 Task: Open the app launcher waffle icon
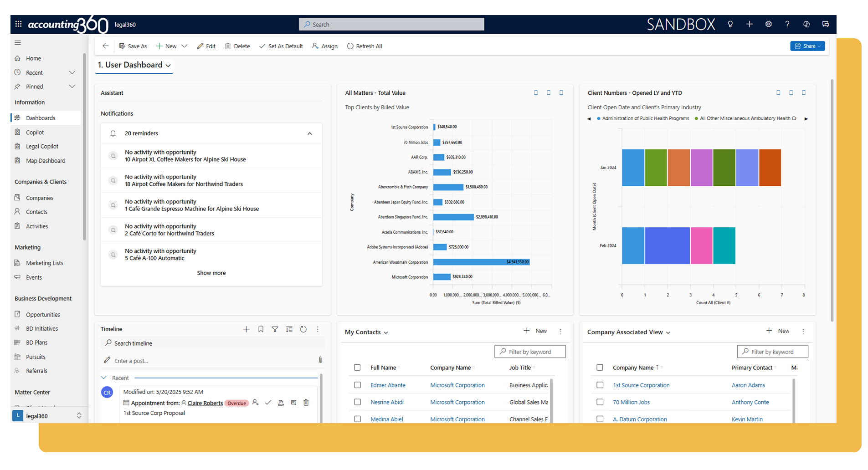coord(18,24)
